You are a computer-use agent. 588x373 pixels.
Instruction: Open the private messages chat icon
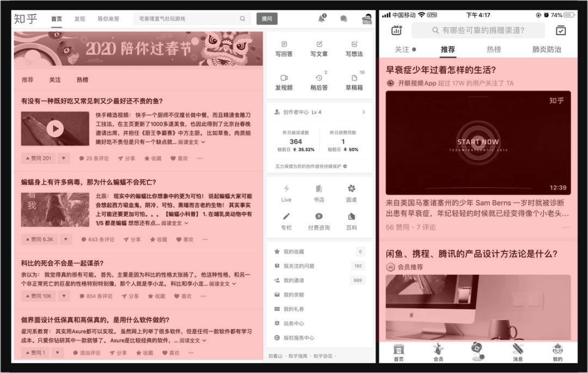click(344, 19)
